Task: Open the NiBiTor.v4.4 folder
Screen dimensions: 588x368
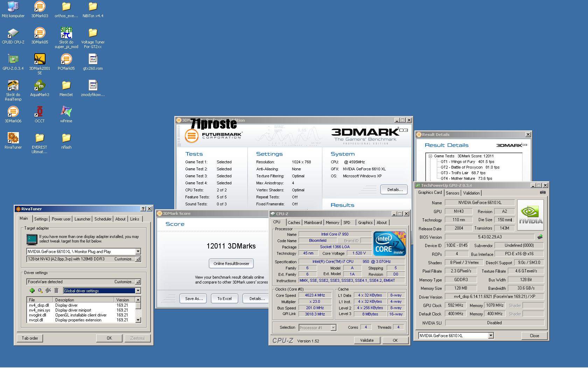Action: [93, 9]
